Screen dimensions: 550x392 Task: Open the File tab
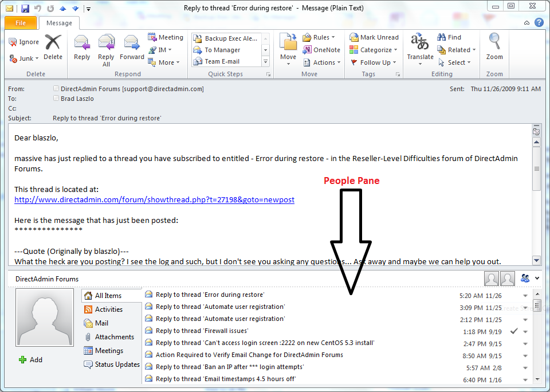21,23
